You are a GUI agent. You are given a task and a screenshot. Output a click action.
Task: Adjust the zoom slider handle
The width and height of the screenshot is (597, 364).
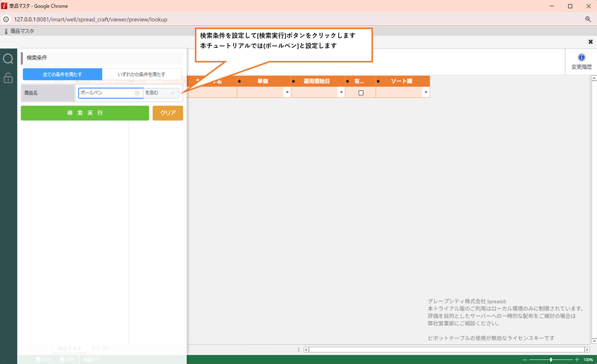[551, 360]
